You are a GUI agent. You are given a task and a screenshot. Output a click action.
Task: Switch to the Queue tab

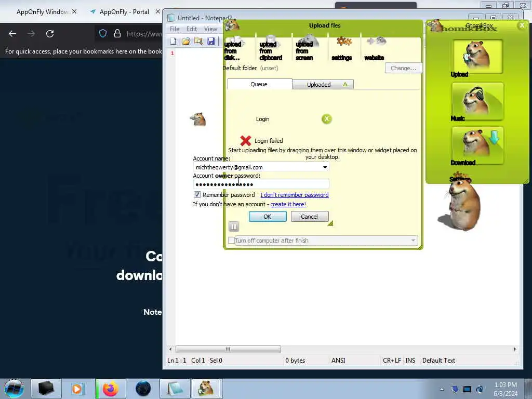tap(259, 84)
